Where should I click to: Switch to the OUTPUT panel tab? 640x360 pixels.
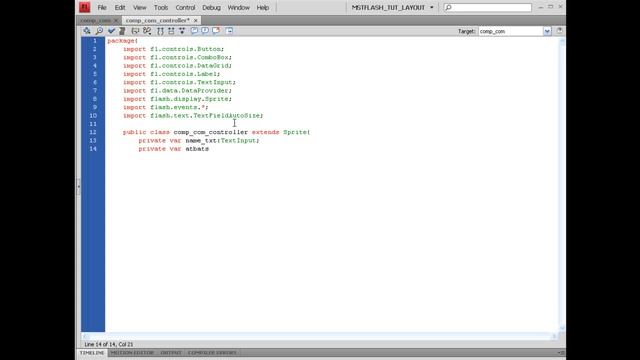tap(171, 353)
